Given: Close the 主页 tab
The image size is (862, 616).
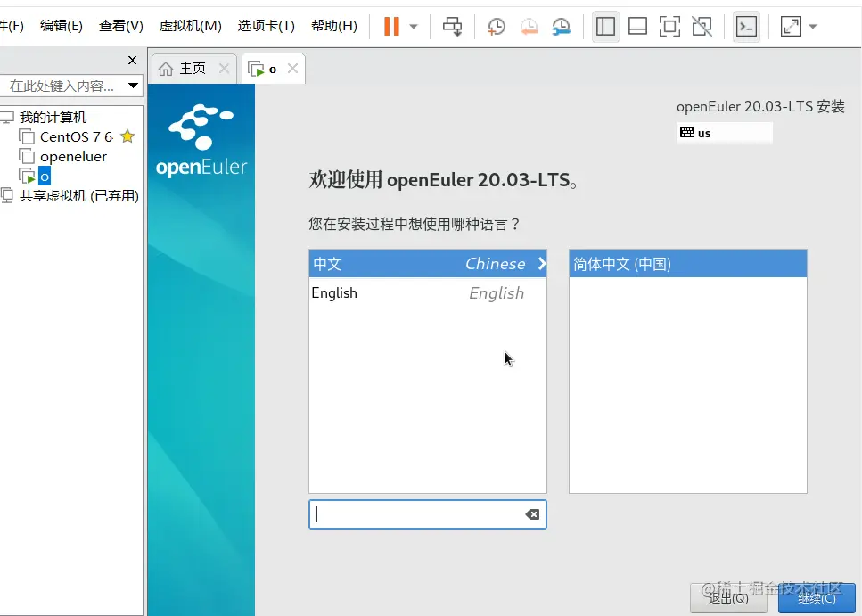Looking at the screenshot, I should click(224, 69).
